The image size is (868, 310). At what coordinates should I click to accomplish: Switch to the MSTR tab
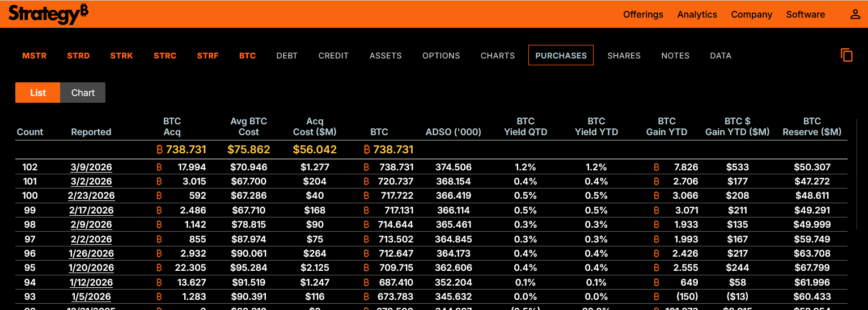pos(35,56)
